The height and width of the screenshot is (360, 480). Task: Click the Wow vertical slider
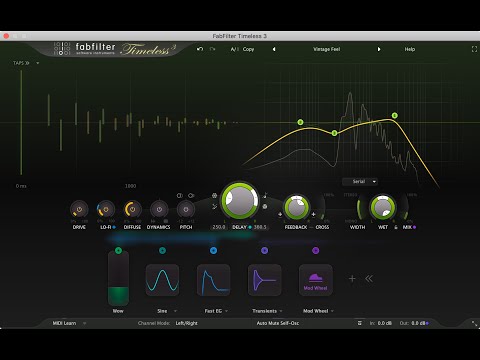click(x=118, y=278)
